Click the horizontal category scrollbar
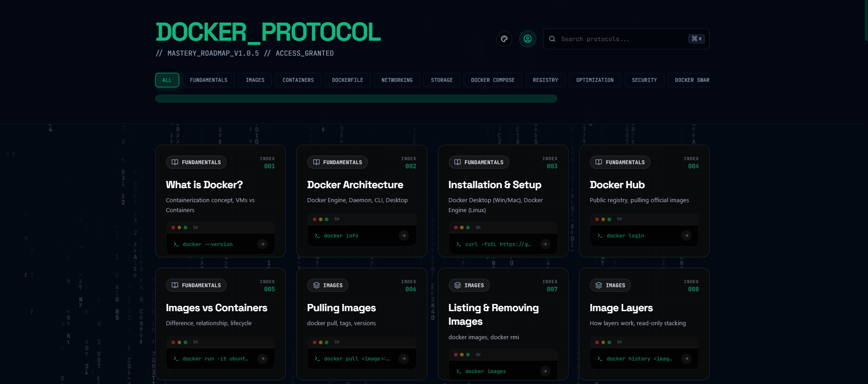This screenshot has height=384, width=868. coord(356,99)
